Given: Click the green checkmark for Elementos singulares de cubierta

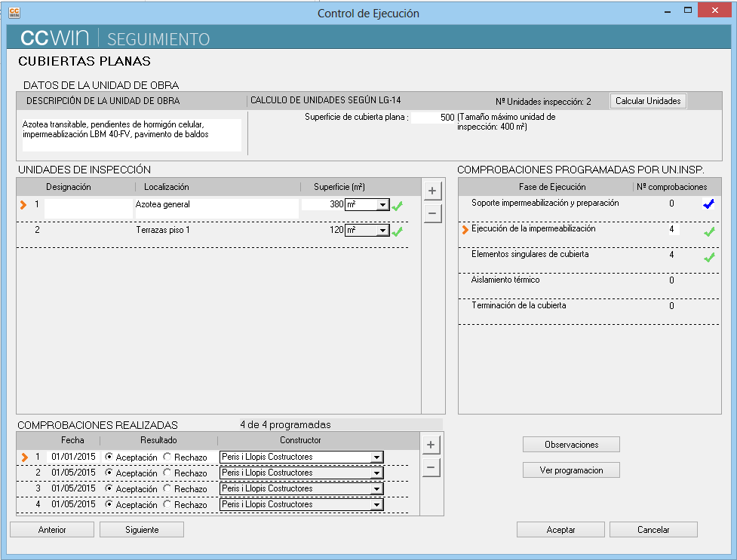Looking at the screenshot, I should [709, 257].
